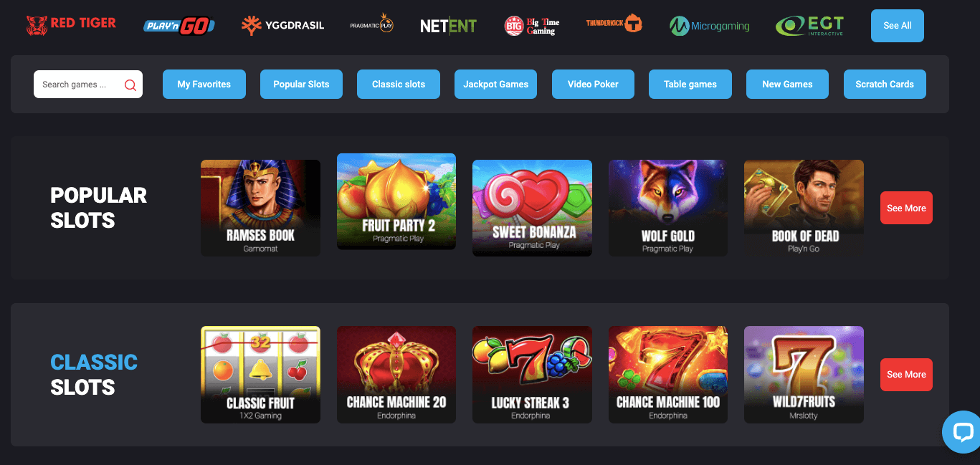Screen dimensions: 980x465
Task: Open the Book of Dead game
Action: click(x=804, y=208)
